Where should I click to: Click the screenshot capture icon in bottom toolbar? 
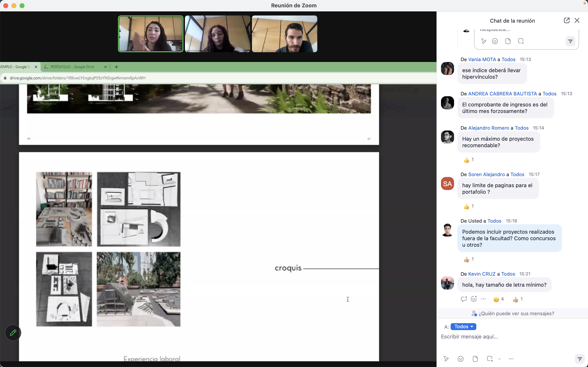click(490, 359)
